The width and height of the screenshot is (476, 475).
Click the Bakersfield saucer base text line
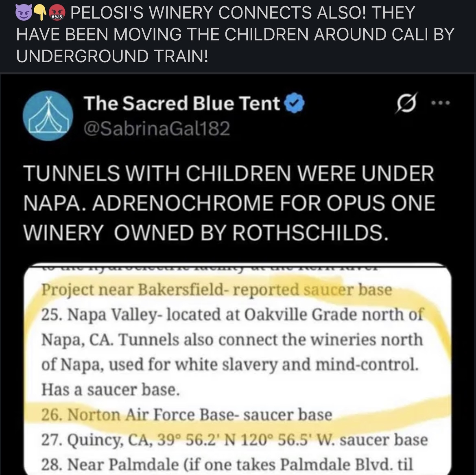[218, 290]
